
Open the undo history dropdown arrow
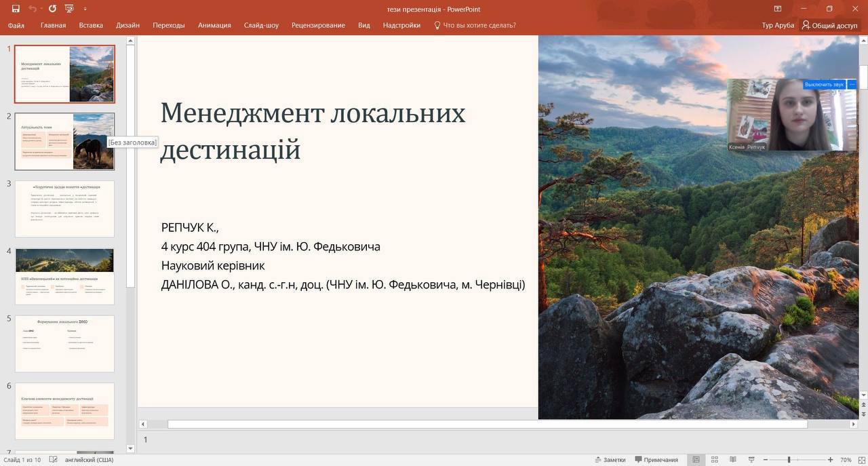[x=41, y=9]
